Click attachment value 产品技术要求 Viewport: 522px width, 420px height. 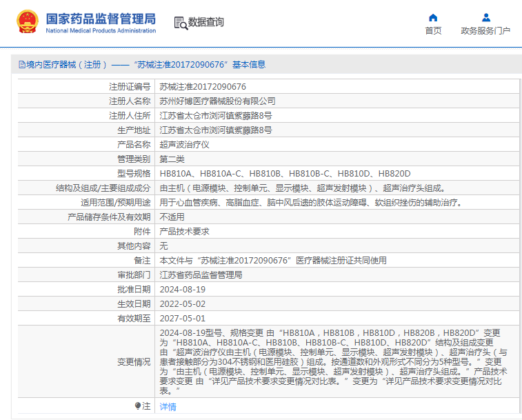point(184,232)
